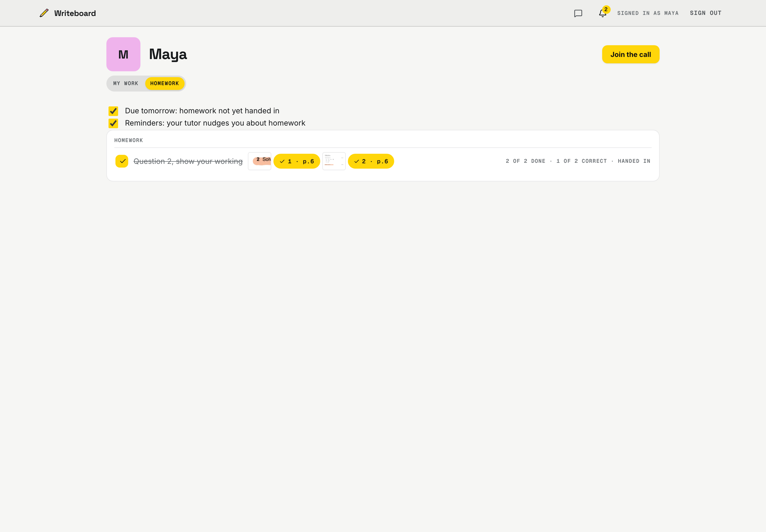Uncheck the Question 2 homework task checkbox
The width and height of the screenshot is (766, 532).
click(122, 161)
